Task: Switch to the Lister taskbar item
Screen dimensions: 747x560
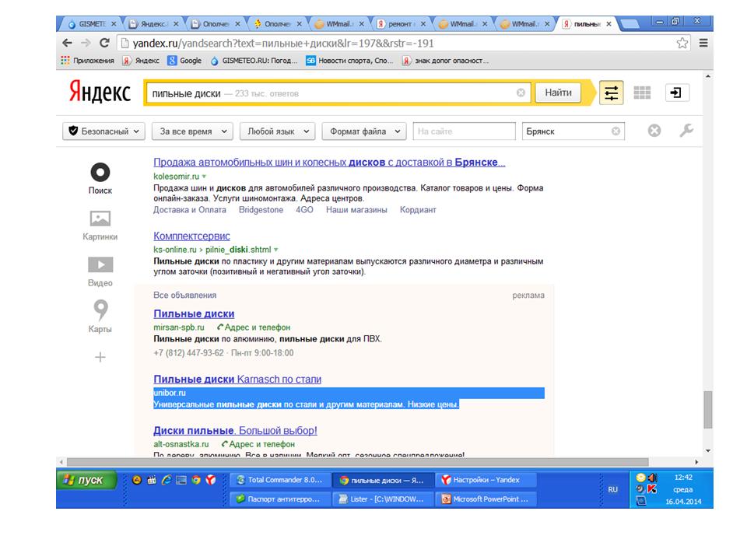Action: tap(383, 499)
